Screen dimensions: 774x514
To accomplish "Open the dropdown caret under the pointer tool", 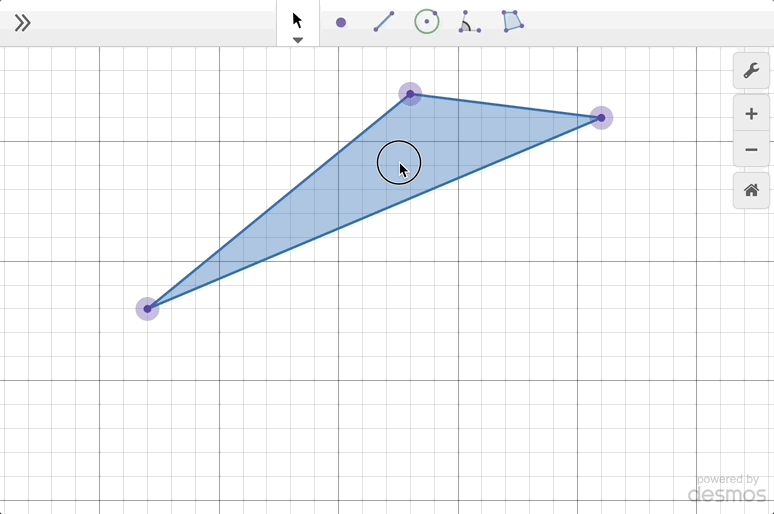I will coord(297,40).
